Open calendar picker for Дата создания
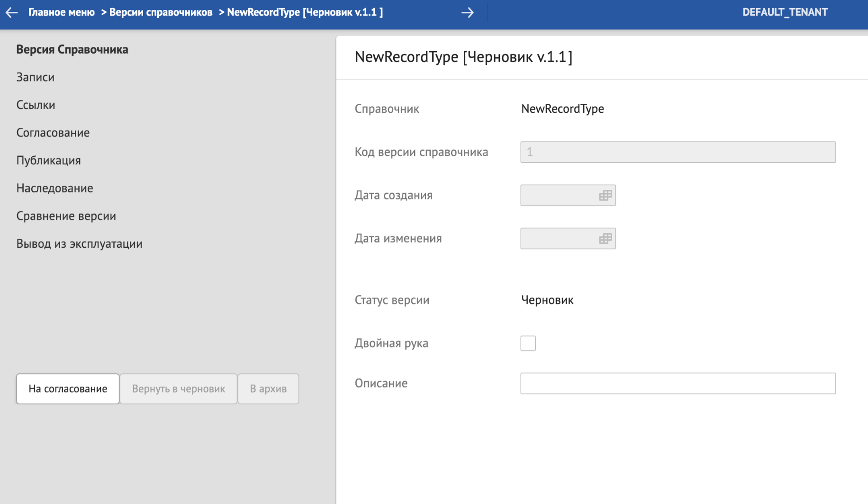The image size is (868, 504). [x=605, y=196]
